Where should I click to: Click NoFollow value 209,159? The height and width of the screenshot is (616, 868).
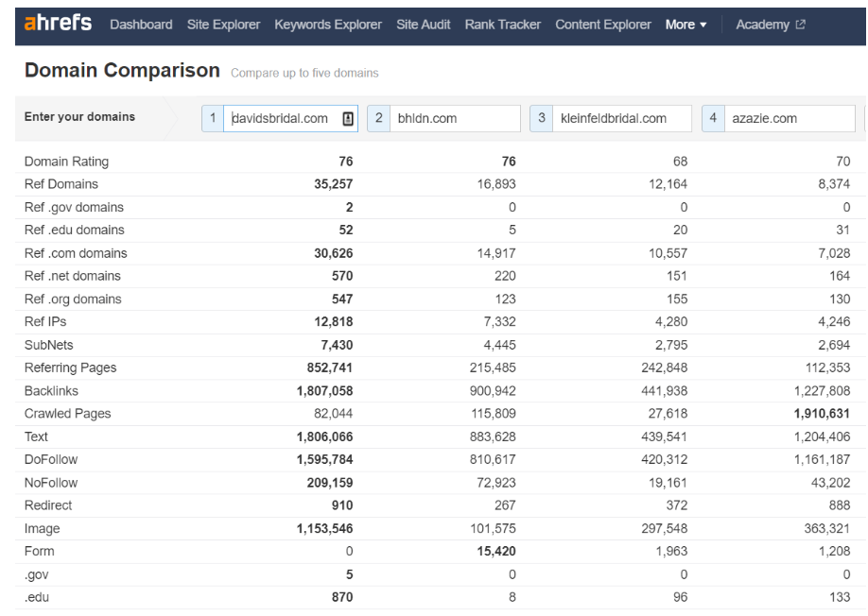point(330,483)
